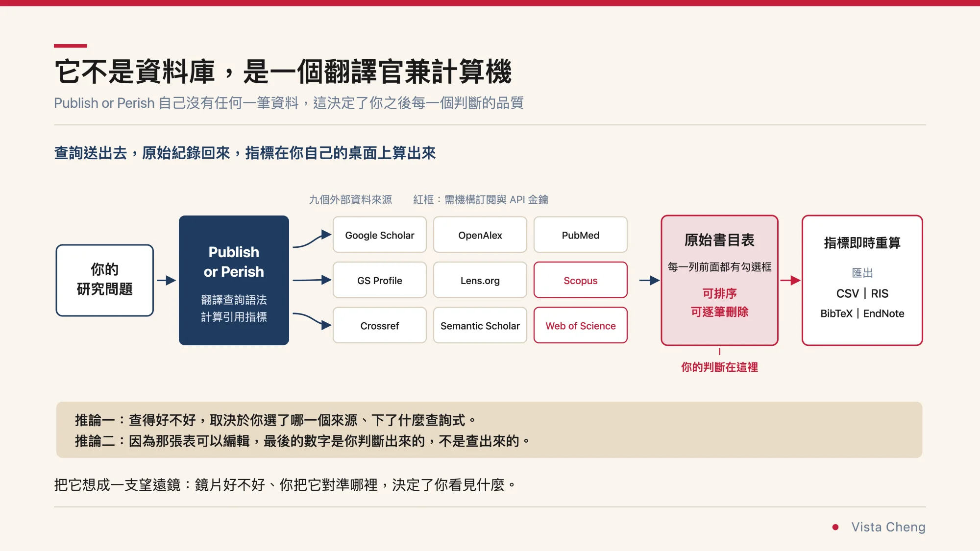Click the heading 查詢送出去，原始紀錄回來
This screenshot has width=980, height=551.
point(245,153)
